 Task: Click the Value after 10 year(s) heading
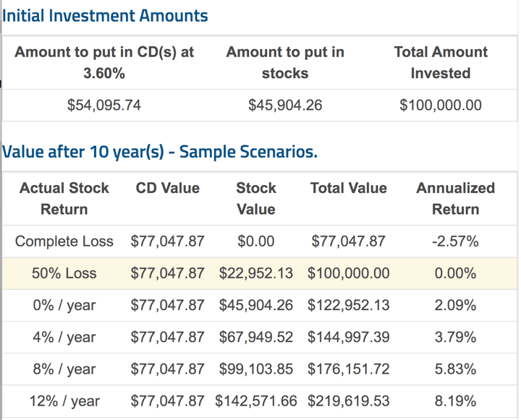160,153
